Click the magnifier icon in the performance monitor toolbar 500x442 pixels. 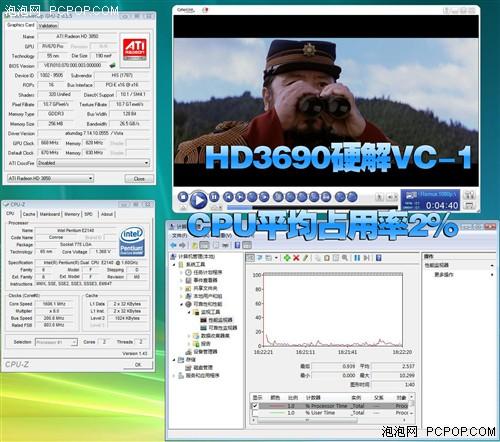(x=345, y=258)
